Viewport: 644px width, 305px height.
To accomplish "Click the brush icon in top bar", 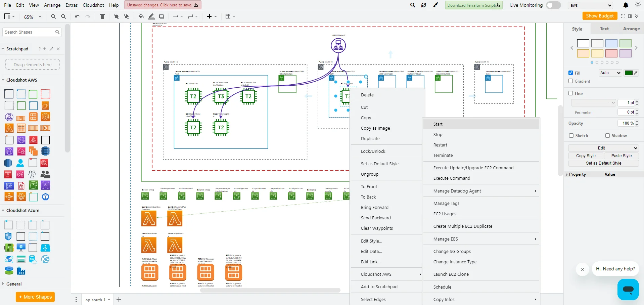I will point(435,5).
